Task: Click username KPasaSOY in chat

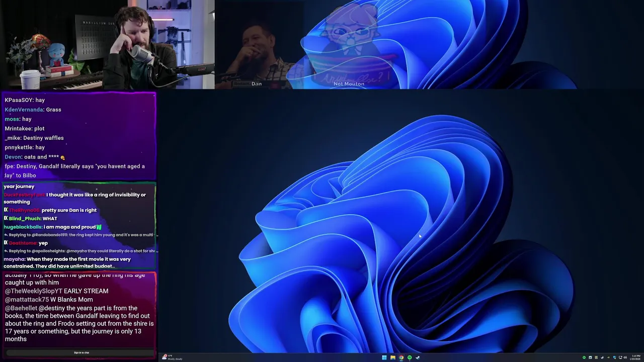Action: (19, 100)
